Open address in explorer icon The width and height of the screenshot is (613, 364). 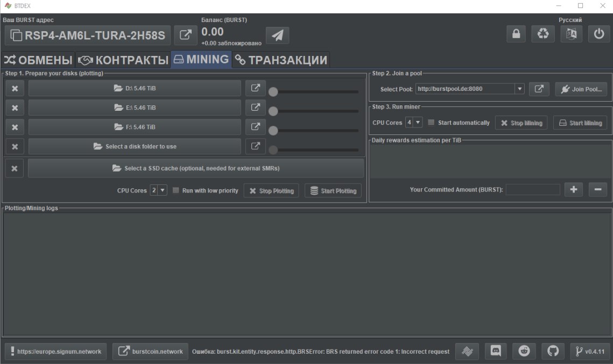click(185, 35)
